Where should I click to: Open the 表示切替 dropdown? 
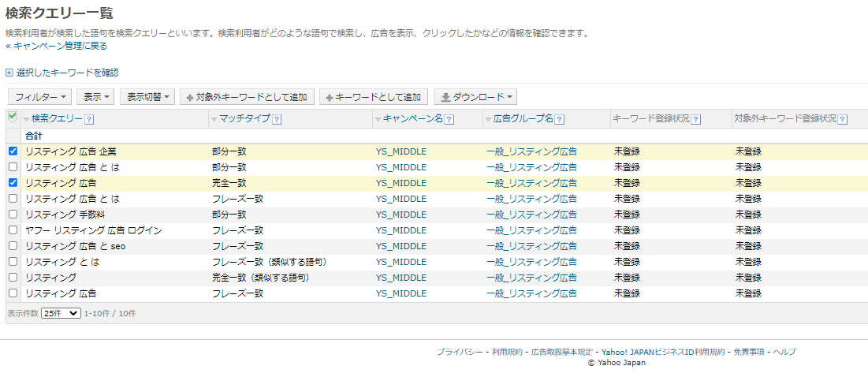147,97
